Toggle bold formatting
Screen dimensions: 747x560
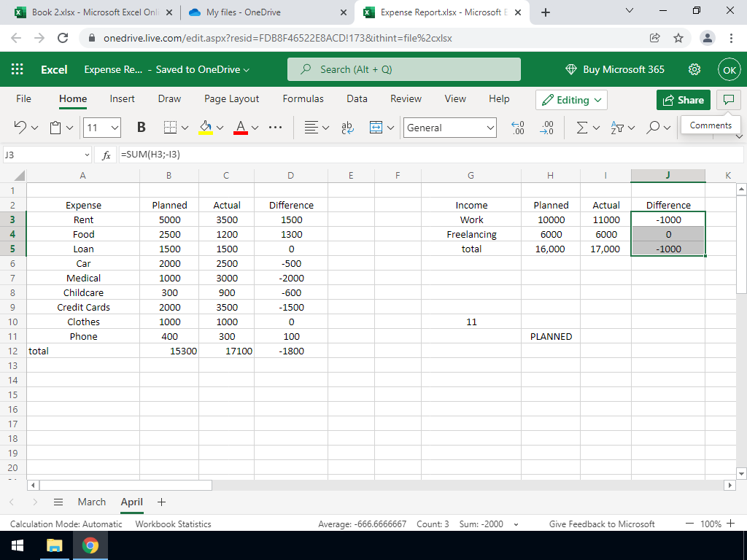141,128
